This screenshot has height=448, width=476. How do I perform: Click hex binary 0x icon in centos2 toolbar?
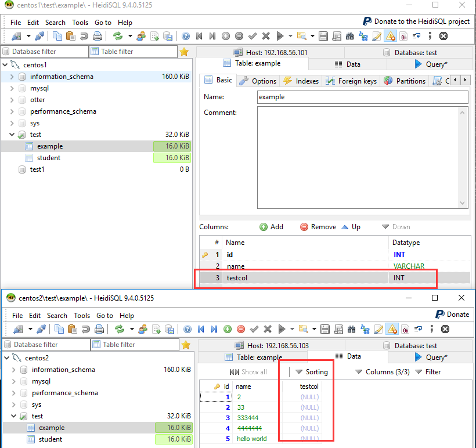(x=405, y=329)
